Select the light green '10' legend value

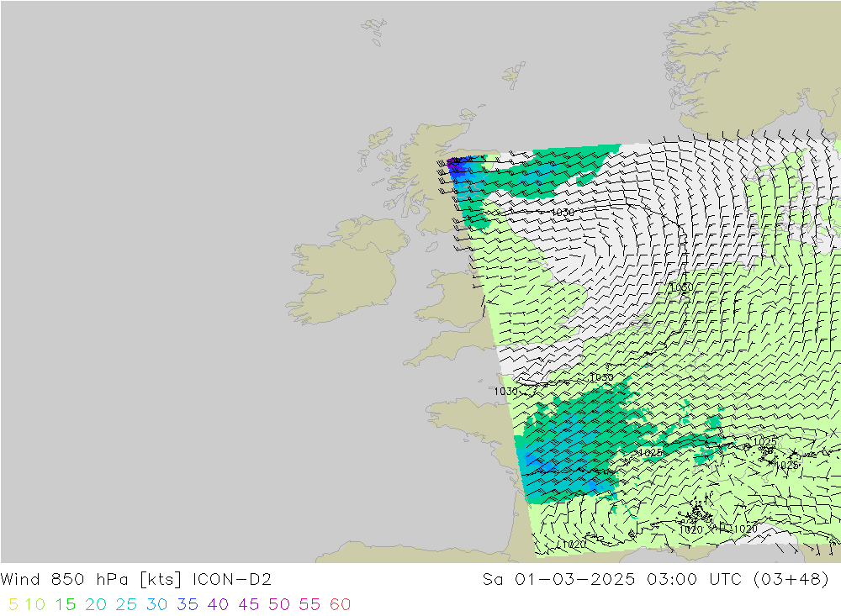(34, 605)
